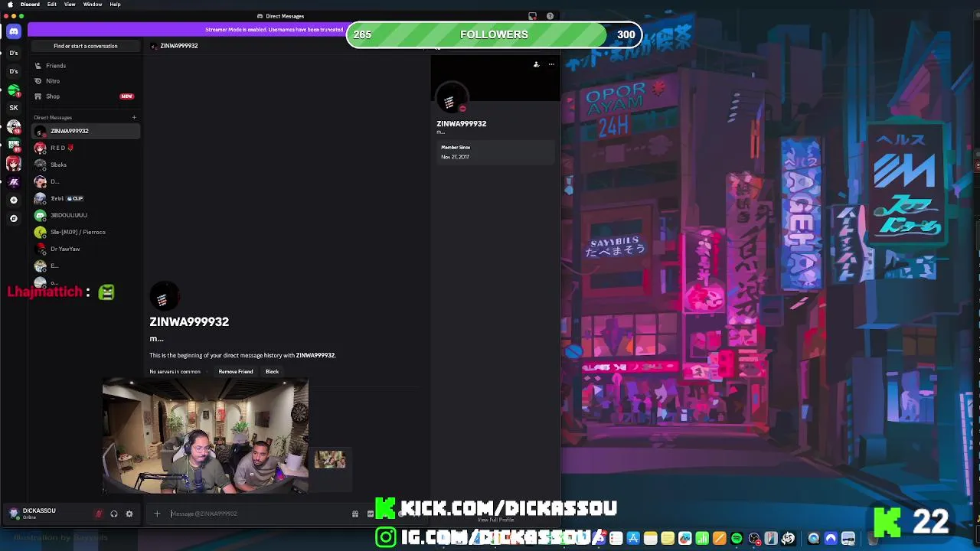Viewport: 980px width, 551px height.
Task: Click the Direct Messages section header
Action: tap(53, 117)
